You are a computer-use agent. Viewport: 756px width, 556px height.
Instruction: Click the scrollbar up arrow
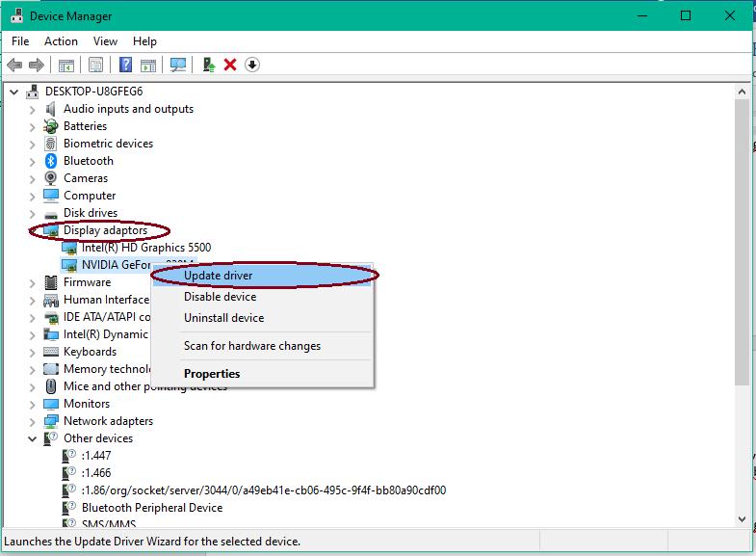click(742, 92)
